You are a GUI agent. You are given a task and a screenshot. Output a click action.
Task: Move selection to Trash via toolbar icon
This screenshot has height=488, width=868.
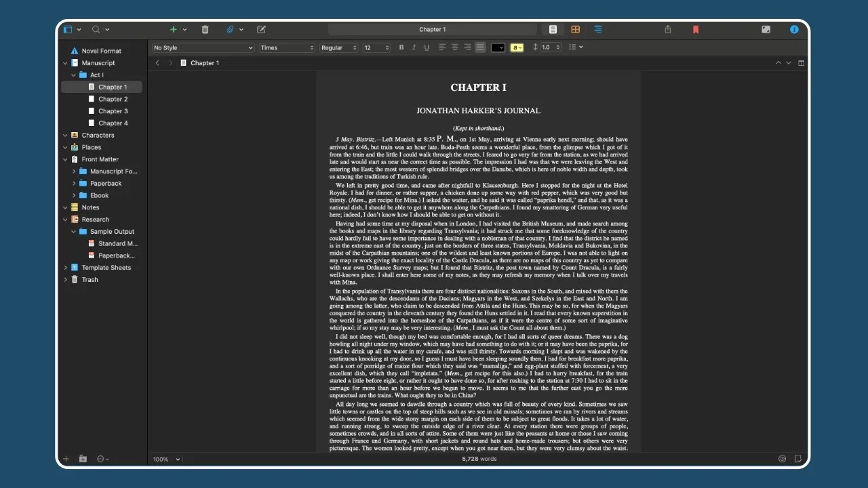205,29
